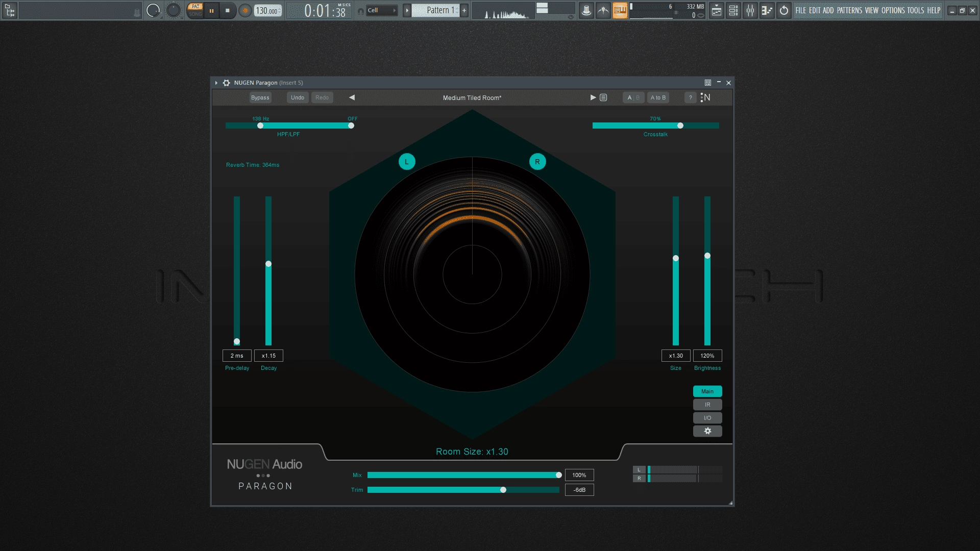Open the ADD menu
The image size is (980, 551).
coord(828,10)
